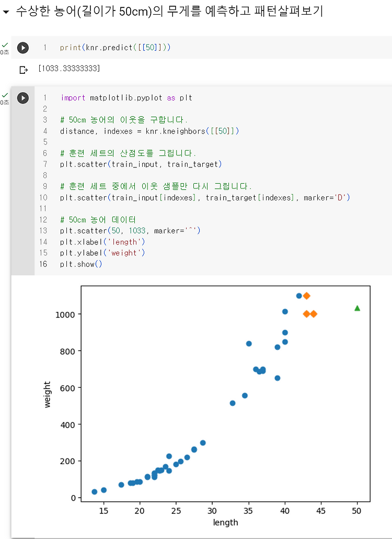Click the 'weight' y-axis label in plot
The width and height of the screenshot is (392, 539).
point(48,395)
